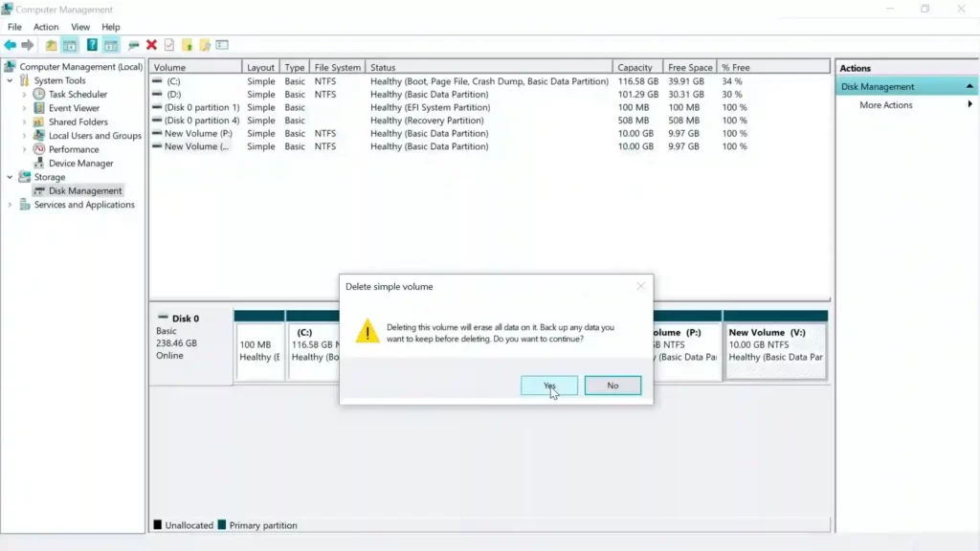
Task: Click the Disk Management tree item icon
Action: click(38, 190)
